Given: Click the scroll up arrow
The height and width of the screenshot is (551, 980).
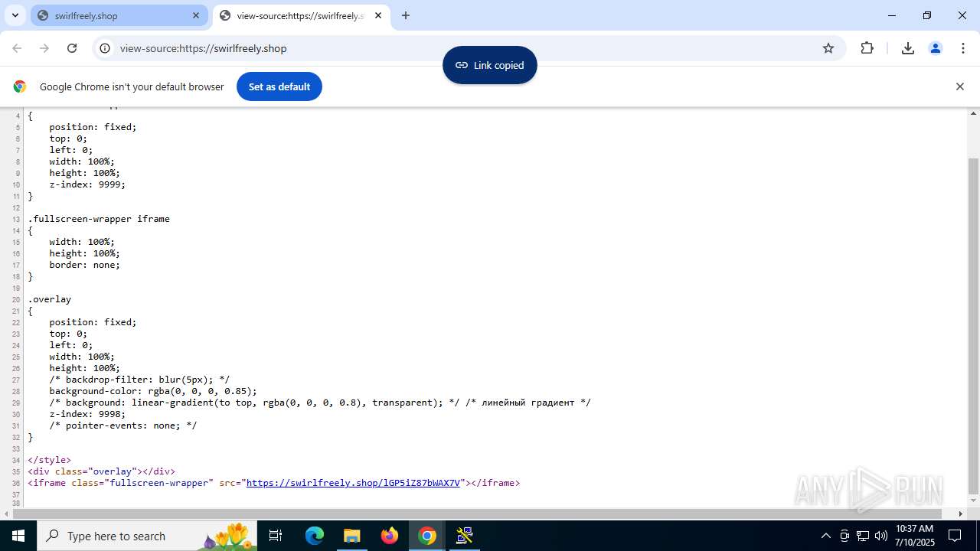Looking at the screenshot, I should [x=974, y=114].
